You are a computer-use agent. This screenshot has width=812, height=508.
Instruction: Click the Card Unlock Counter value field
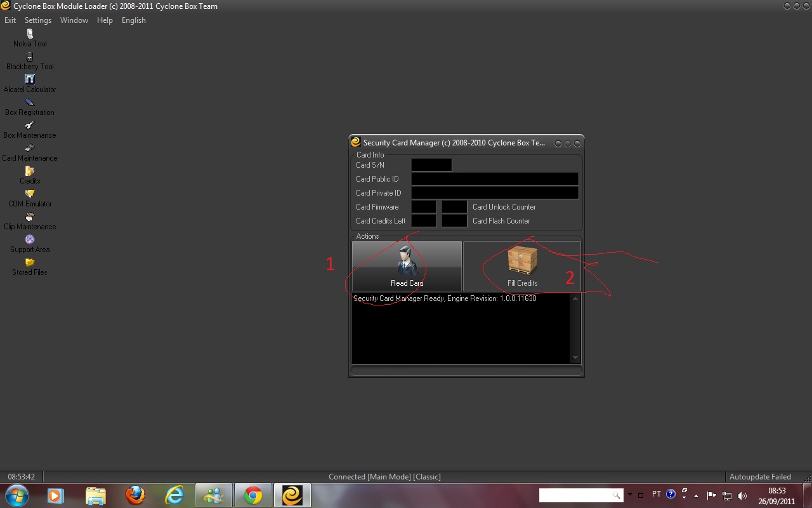click(x=454, y=207)
